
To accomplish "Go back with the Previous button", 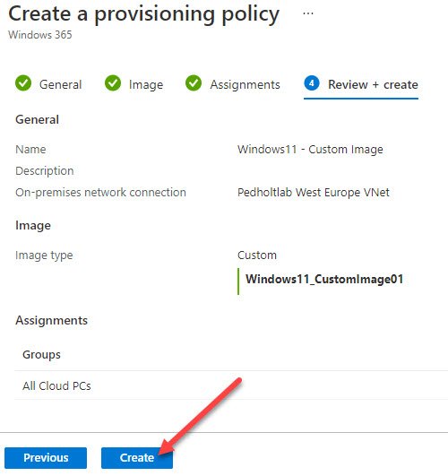I will coord(46,457).
